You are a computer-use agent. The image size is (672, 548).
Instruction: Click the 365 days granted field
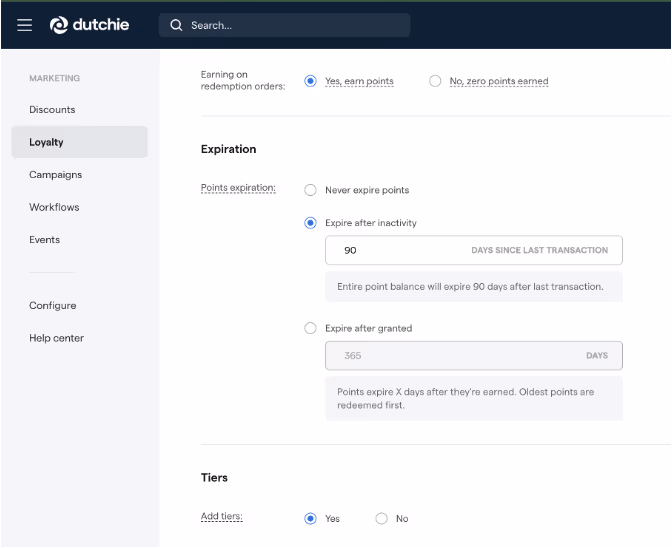(474, 356)
